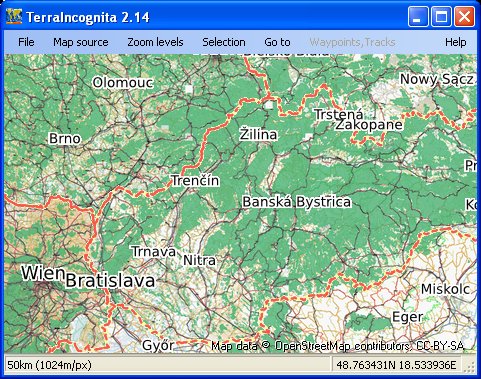The width and height of the screenshot is (481, 379).
Task: Open the Map source menu
Action: point(81,42)
